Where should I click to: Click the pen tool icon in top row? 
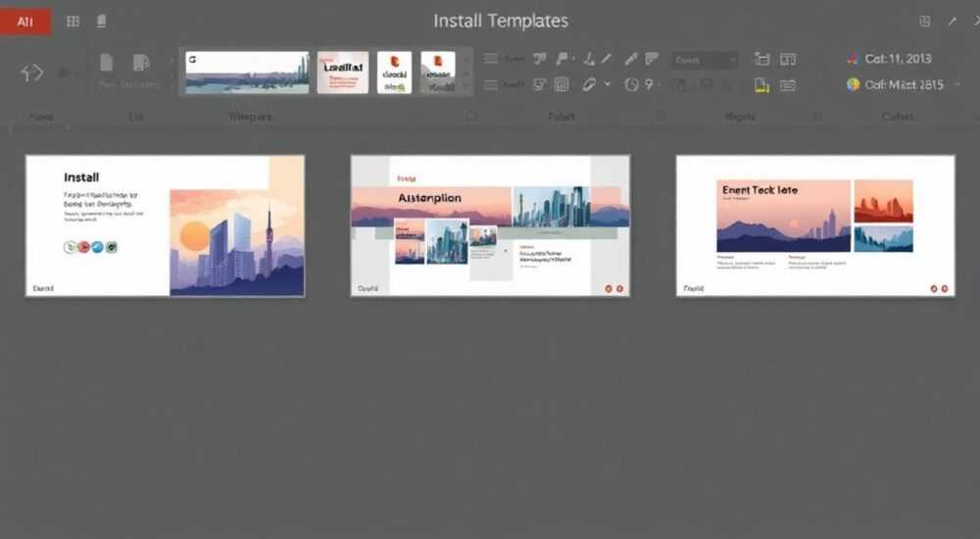[630, 59]
